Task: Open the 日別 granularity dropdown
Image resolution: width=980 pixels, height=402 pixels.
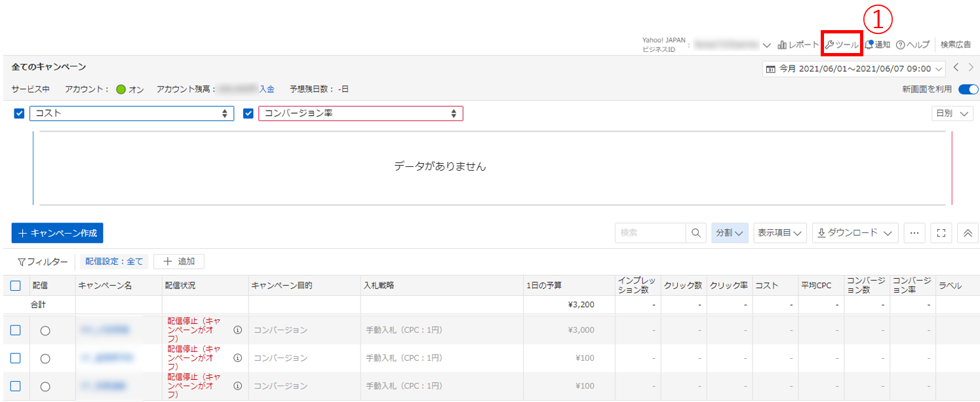Action: (x=952, y=113)
